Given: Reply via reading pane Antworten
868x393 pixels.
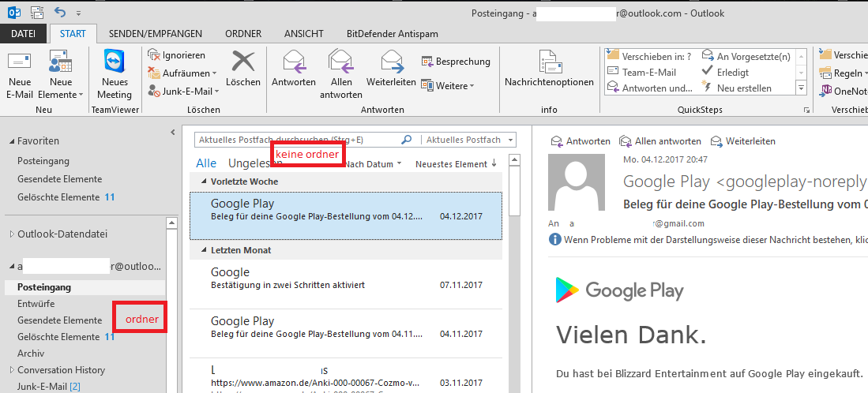Looking at the screenshot, I should [581, 141].
